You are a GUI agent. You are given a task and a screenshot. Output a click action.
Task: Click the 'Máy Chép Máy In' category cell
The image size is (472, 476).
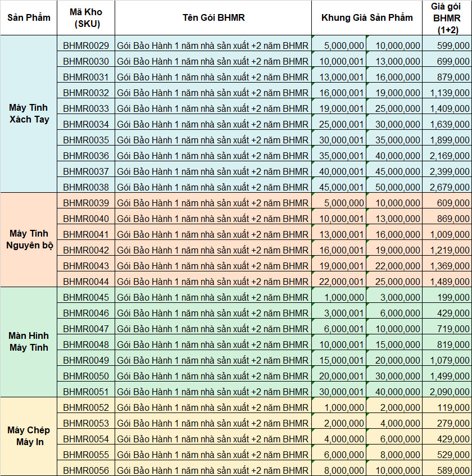(29, 436)
